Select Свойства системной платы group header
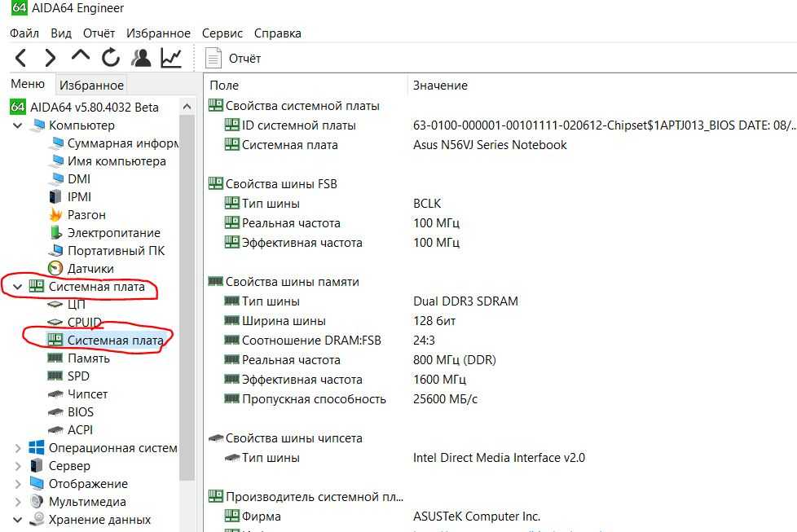Screen dimensions: 797x532 (294, 106)
